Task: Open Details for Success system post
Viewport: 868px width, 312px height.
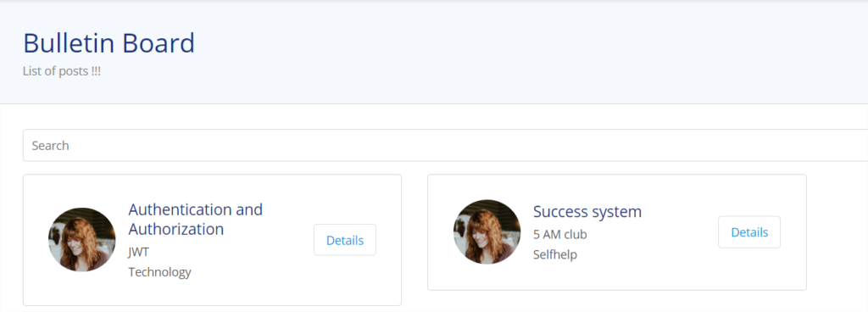Action: click(x=749, y=232)
